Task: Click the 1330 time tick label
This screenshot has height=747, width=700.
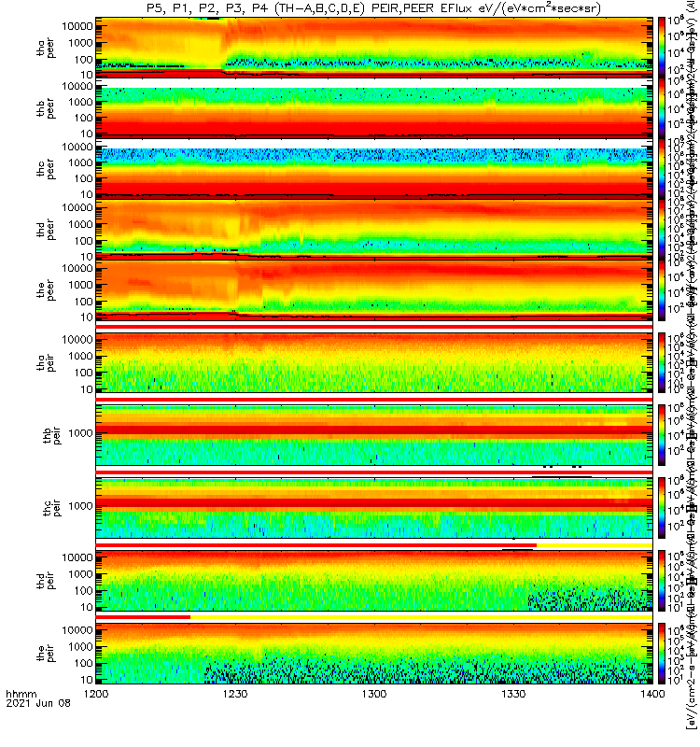Action: coord(513,694)
